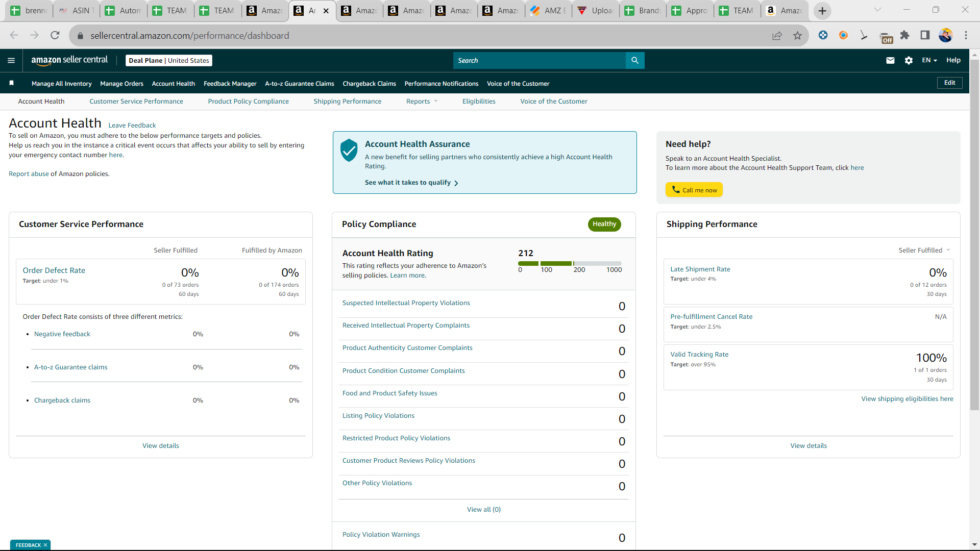Image resolution: width=980 pixels, height=551 pixels.
Task: Click the Account Health Rating progress bar
Action: [570, 263]
